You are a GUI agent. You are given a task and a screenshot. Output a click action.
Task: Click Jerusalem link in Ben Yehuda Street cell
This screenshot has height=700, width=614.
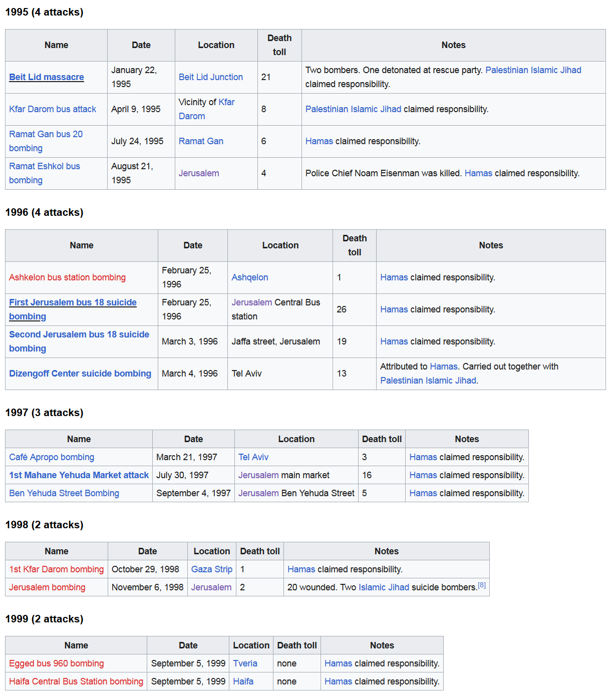point(258,493)
